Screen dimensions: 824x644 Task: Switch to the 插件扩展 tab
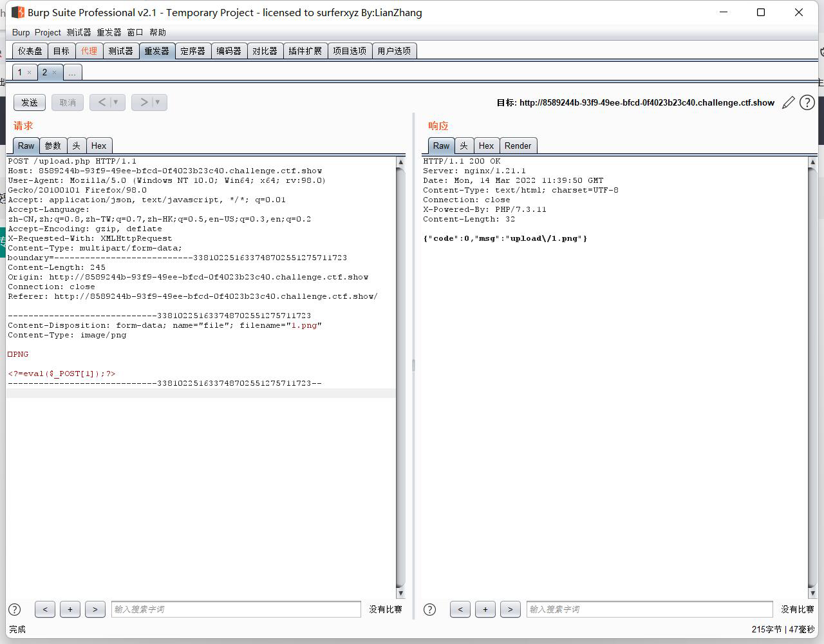point(305,51)
